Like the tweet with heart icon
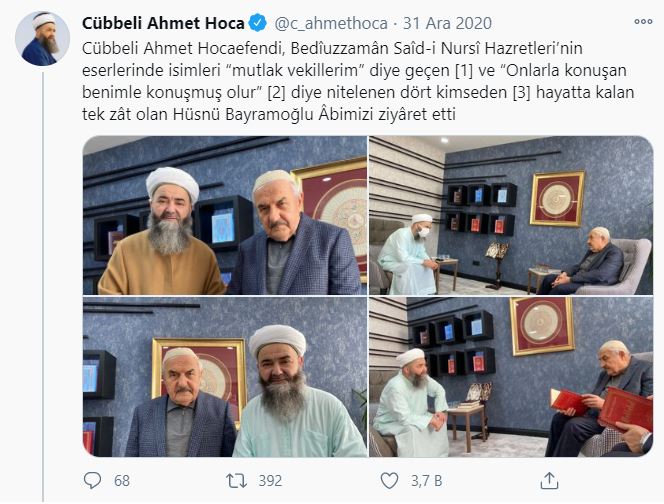Image resolution: width=664 pixels, height=504 pixels. (389, 481)
